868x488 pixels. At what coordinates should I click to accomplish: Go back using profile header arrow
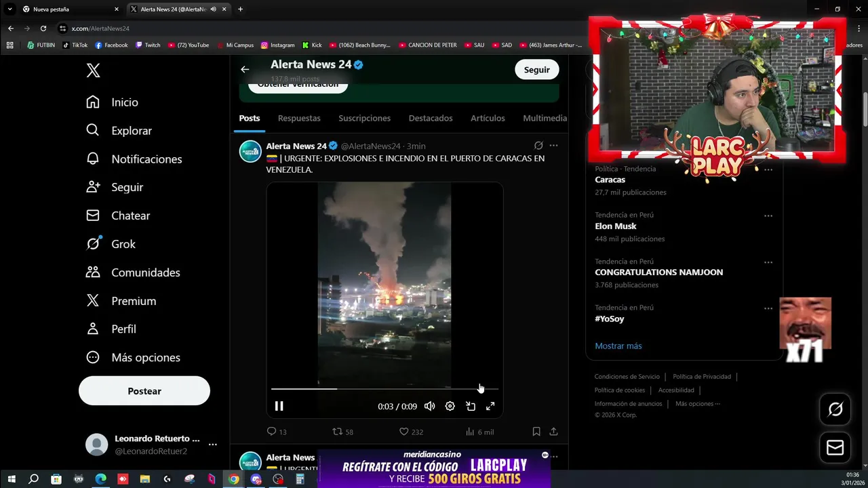(x=245, y=69)
